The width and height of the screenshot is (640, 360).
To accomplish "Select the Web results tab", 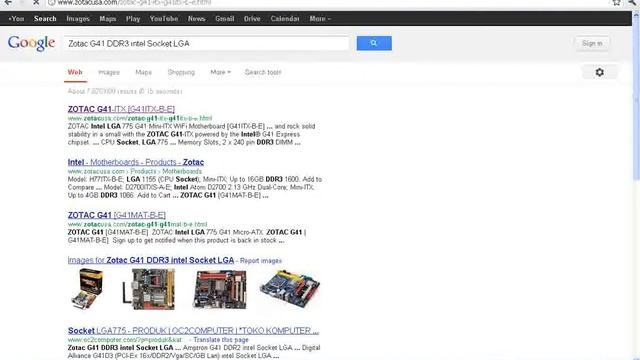I will coord(75,72).
